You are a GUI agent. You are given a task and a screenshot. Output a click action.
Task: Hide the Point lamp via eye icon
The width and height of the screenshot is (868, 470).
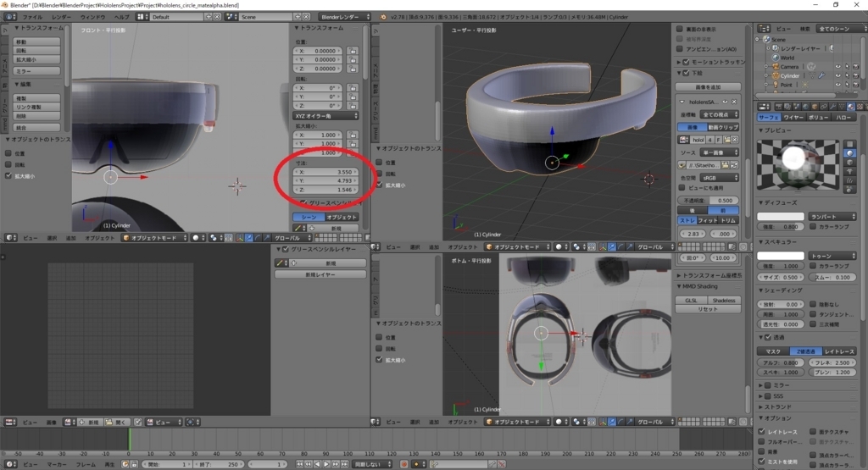[x=838, y=85]
